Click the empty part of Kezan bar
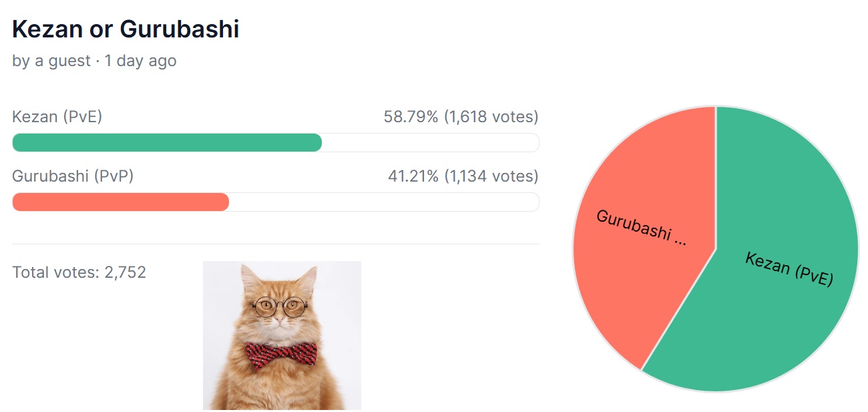 (431, 143)
